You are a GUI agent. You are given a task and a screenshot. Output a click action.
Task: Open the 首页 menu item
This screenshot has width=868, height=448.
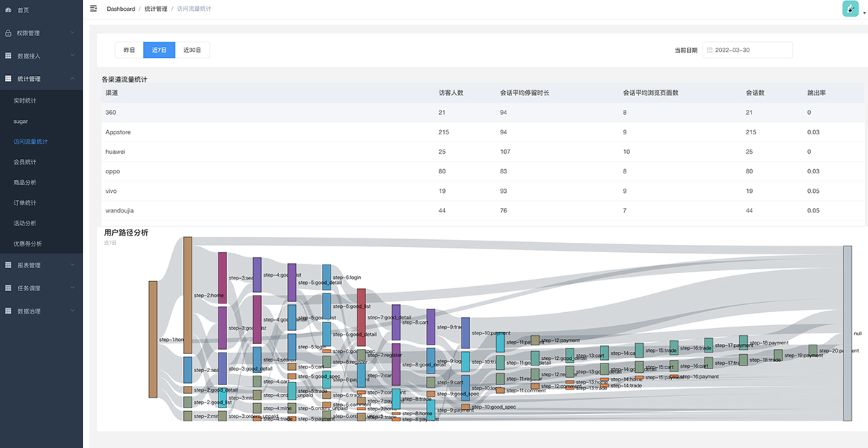[x=41, y=10]
